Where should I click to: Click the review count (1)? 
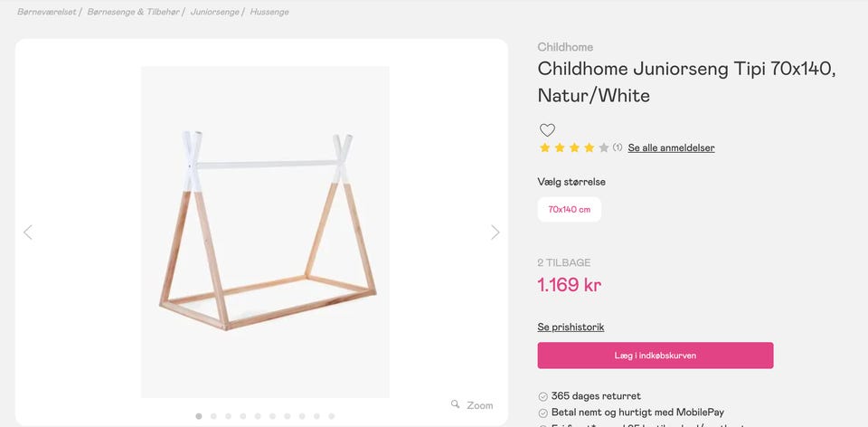click(618, 147)
